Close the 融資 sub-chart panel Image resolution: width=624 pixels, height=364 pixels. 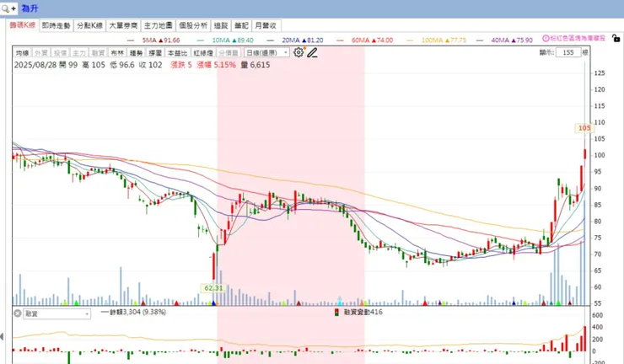pyautogui.click(x=18, y=313)
